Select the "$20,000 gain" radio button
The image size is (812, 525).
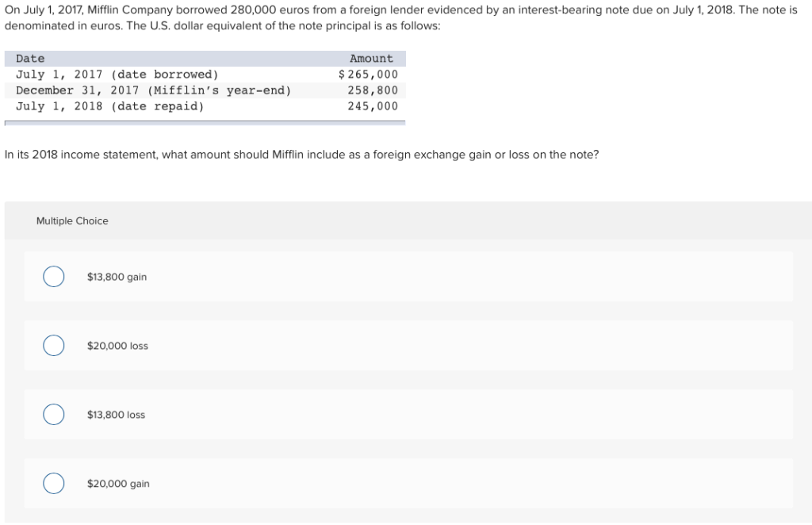(53, 483)
